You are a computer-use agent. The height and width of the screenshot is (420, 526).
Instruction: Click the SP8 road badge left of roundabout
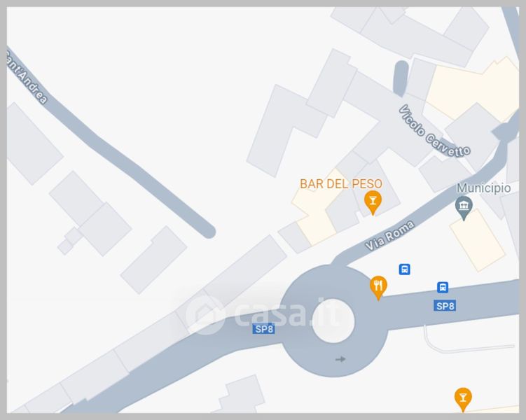(x=264, y=329)
